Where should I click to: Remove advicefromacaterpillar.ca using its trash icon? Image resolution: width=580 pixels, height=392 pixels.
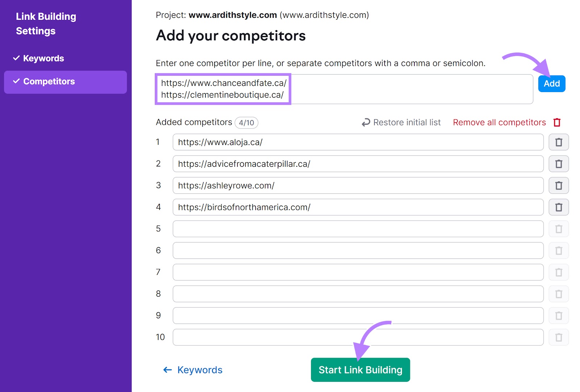coord(558,164)
